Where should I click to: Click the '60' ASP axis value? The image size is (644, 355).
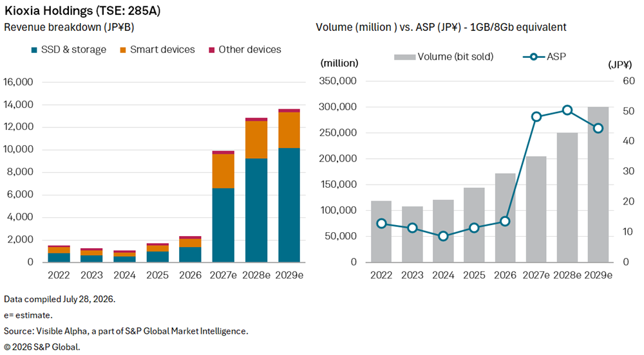[x=629, y=81]
